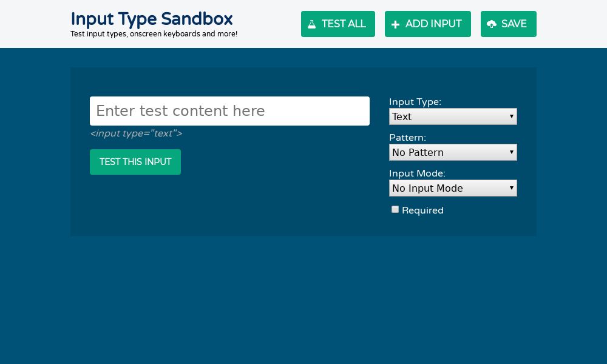Click the ADD INPUT button
607x364 pixels.
pyautogui.click(x=428, y=24)
